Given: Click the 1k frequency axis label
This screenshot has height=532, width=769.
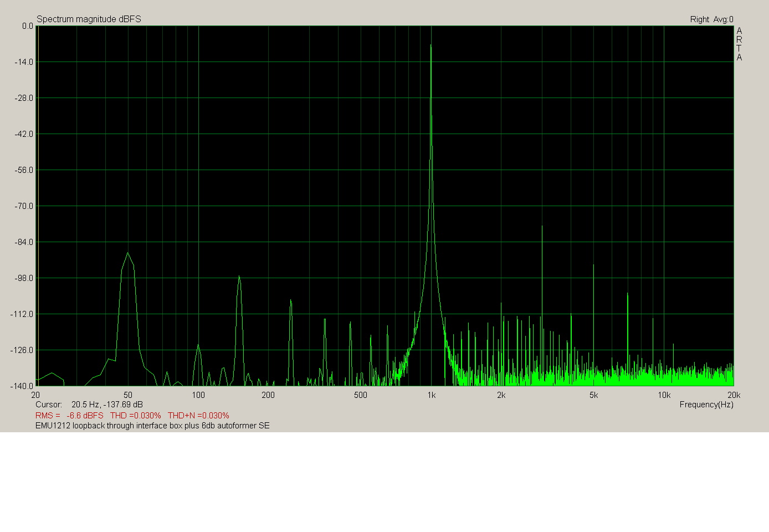Looking at the screenshot, I should point(432,395).
